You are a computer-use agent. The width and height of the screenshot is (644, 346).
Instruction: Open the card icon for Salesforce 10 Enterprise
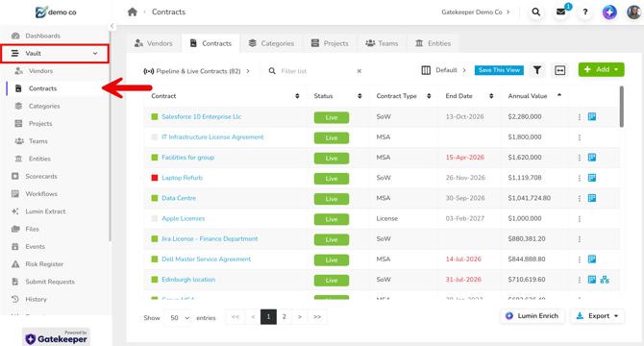[x=592, y=116]
